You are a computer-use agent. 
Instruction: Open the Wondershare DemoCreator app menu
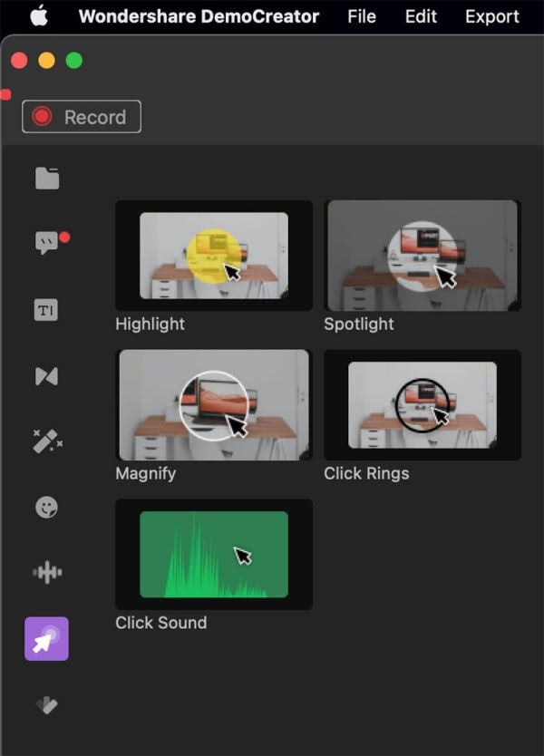(199, 16)
